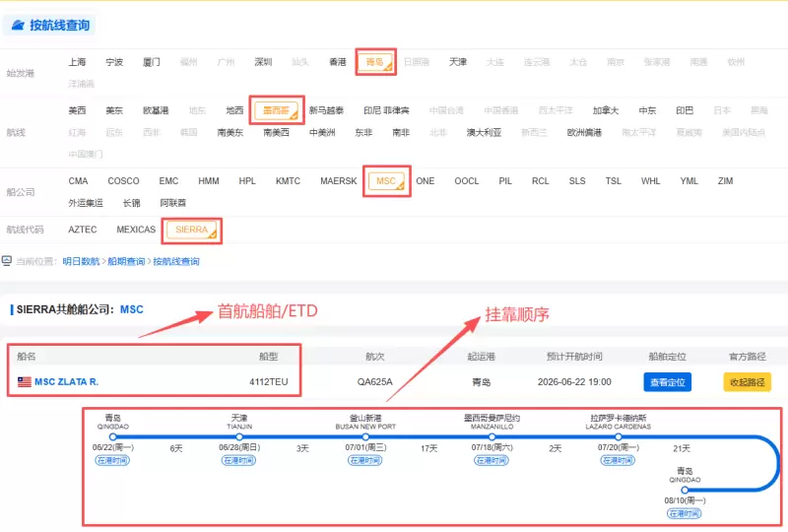Viewport: 788px width, 532px height.
Task: Choose the 南美东 route
Action: tap(230, 132)
